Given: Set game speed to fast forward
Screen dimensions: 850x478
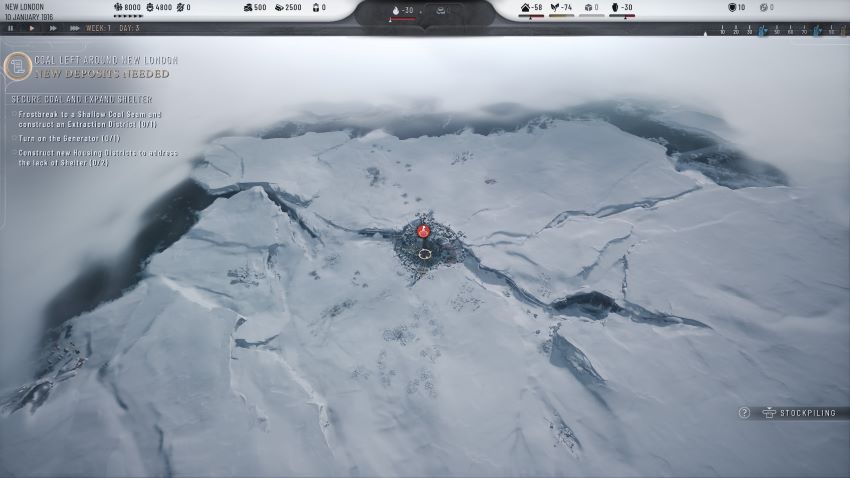Looking at the screenshot, I should tap(54, 28).
